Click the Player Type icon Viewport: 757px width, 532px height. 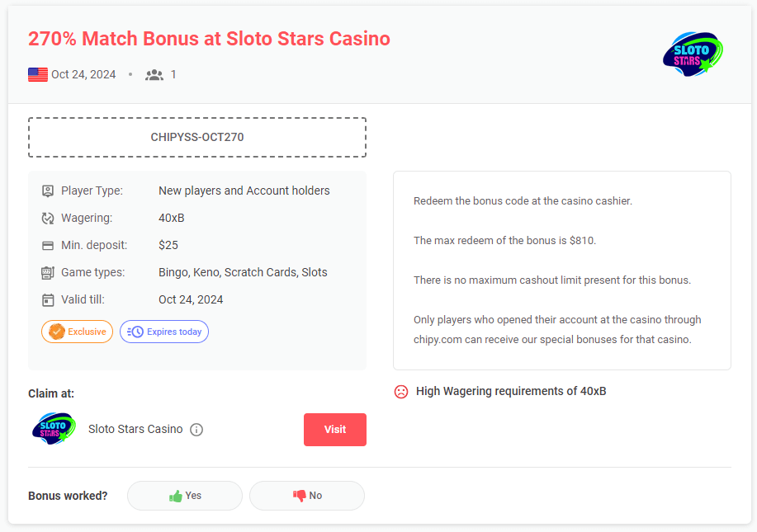48,191
